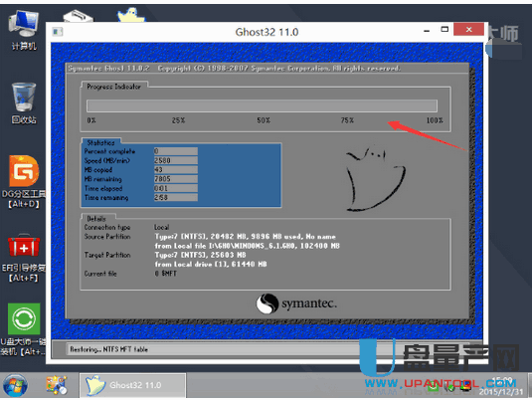Click the Ghost32 window title icon

57,32
